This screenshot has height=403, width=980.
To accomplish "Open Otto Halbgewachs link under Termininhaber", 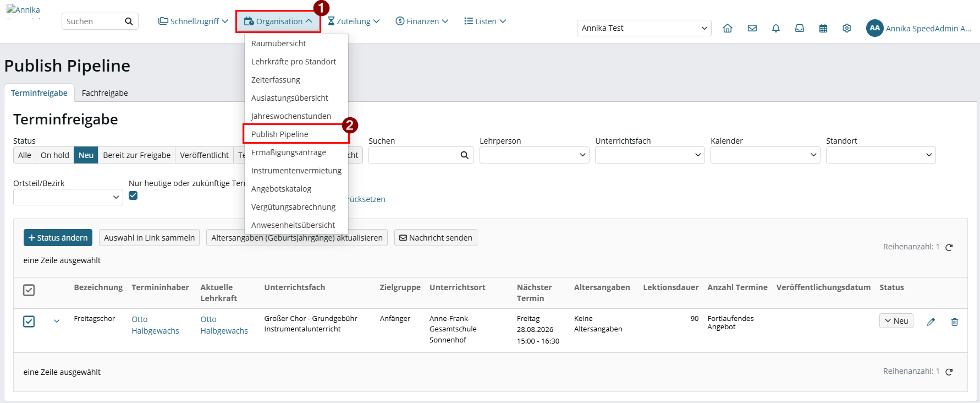I will click(155, 325).
